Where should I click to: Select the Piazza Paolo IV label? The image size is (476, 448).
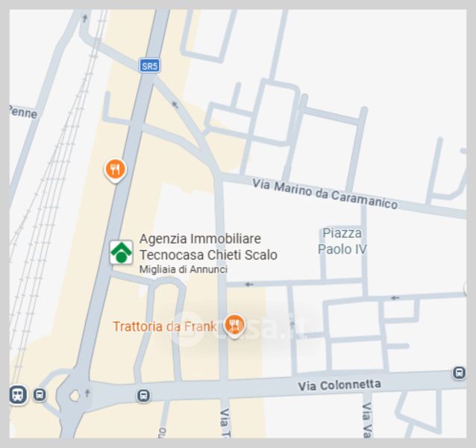(x=342, y=241)
